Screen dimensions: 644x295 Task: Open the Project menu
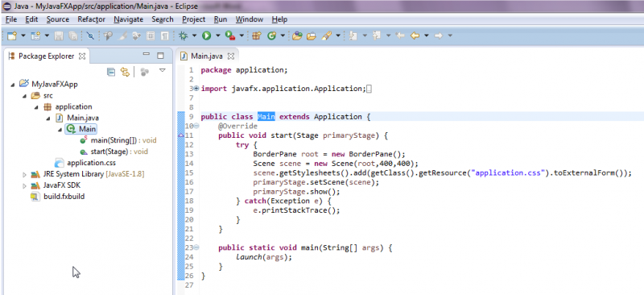click(x=194, y=19)
